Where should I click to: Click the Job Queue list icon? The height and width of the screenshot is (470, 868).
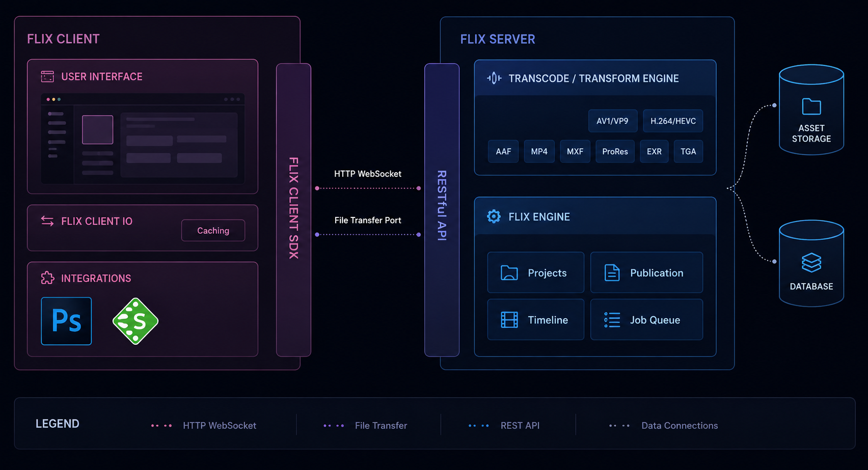click(612, 320)
